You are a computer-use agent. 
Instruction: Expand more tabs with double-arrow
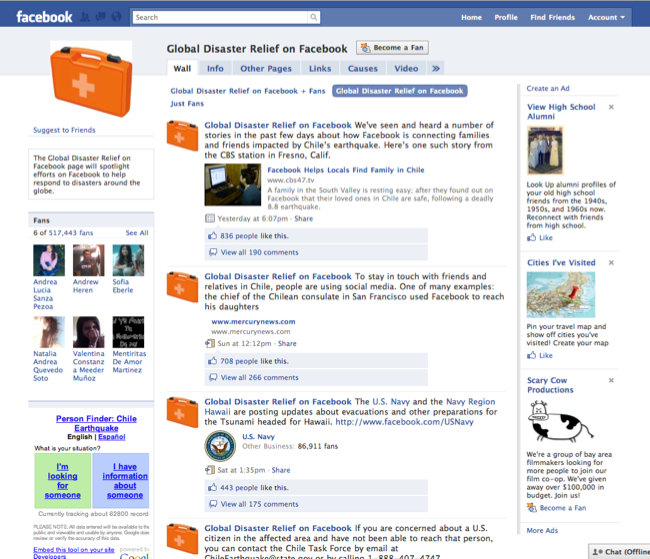pos(436,69)
